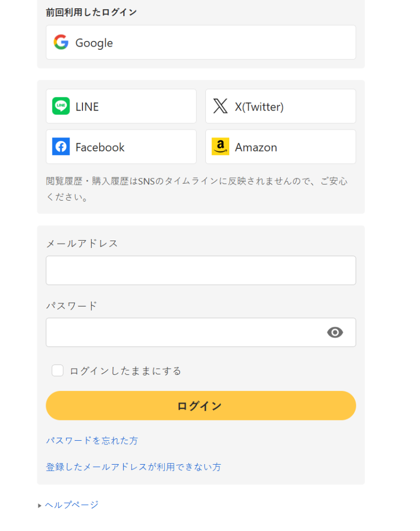Select the X(Twitter) login text label
The width and height of the screenshot is (420, 531).
point(259,107)
